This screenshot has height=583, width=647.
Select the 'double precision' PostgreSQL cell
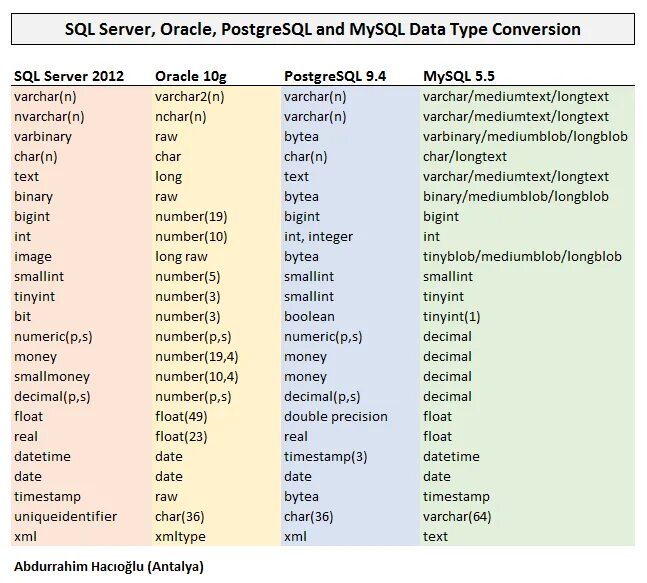[x=336, y=417]
